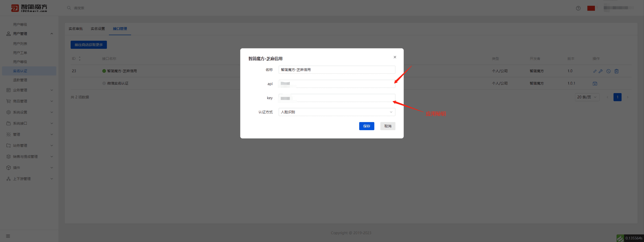This screenshot has width=644, height=242.
Task: Expand the 站务管理 menu chevron
Action: coord(52,145)
